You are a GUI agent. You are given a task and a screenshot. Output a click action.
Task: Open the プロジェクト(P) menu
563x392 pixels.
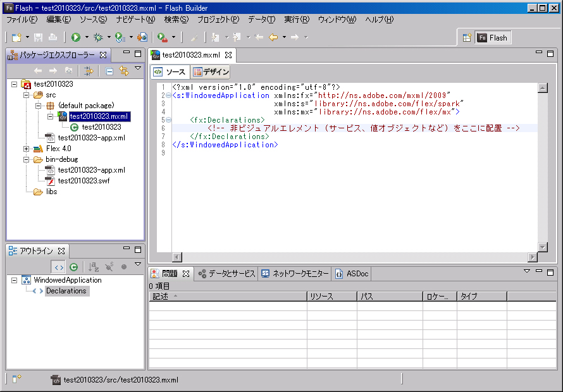click(218, 20)
